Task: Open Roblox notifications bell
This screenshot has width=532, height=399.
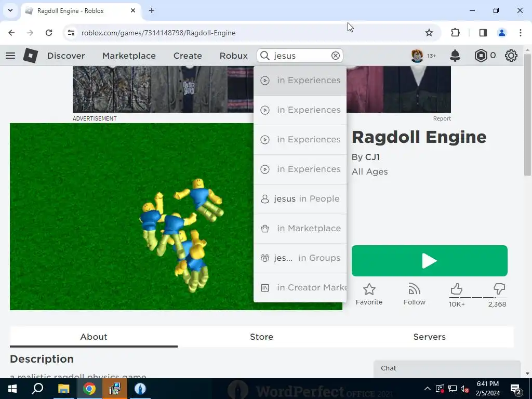Action: (455, 56)
